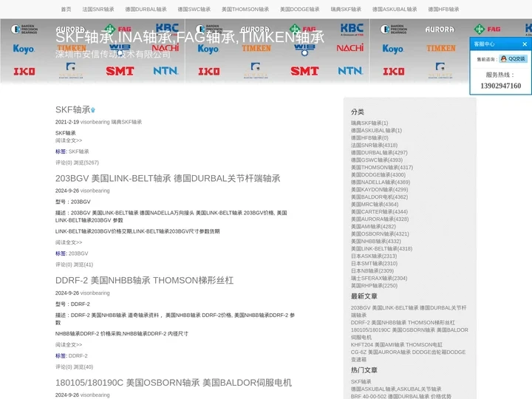This screenshot has width=532, height=399.
Task: Select the category 美国DODGE轴承(4300)
Action: point(378,174)
